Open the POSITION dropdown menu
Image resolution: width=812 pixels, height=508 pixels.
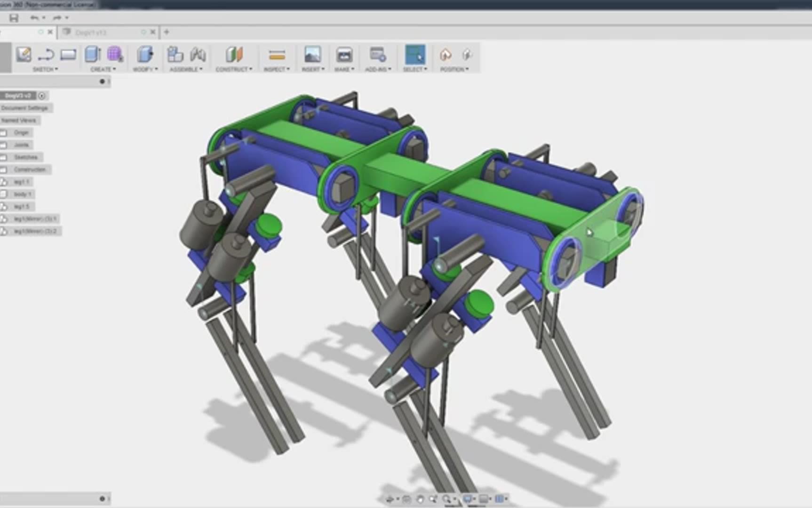(x=454, y=69)
